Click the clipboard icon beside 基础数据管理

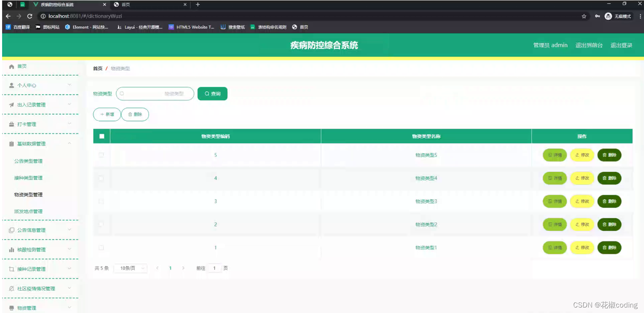12,144
